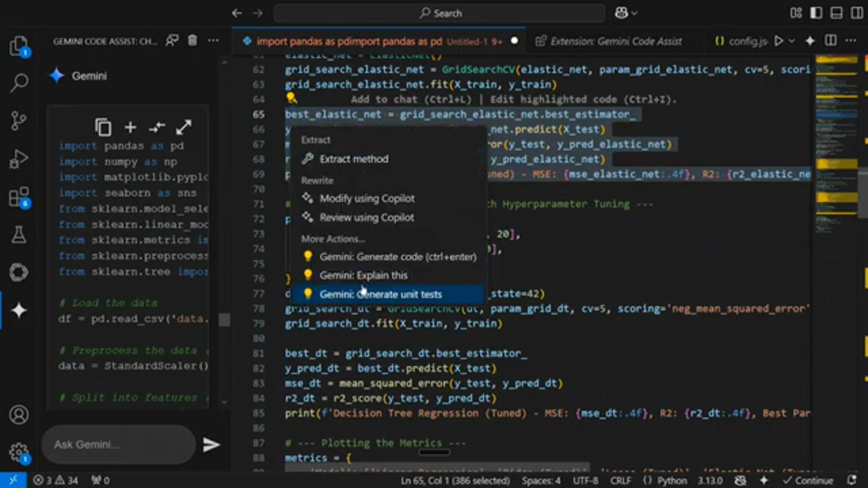Expand the Gemini code snippet with the arrows icon
Image resolution: width=868 pixels, height=488 pixels.
[184, 127]
